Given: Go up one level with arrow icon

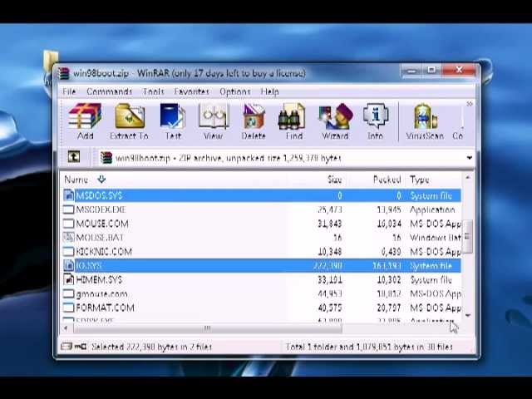Looking at the screenshot, I should pyautogui.click(x=74, y=157).
